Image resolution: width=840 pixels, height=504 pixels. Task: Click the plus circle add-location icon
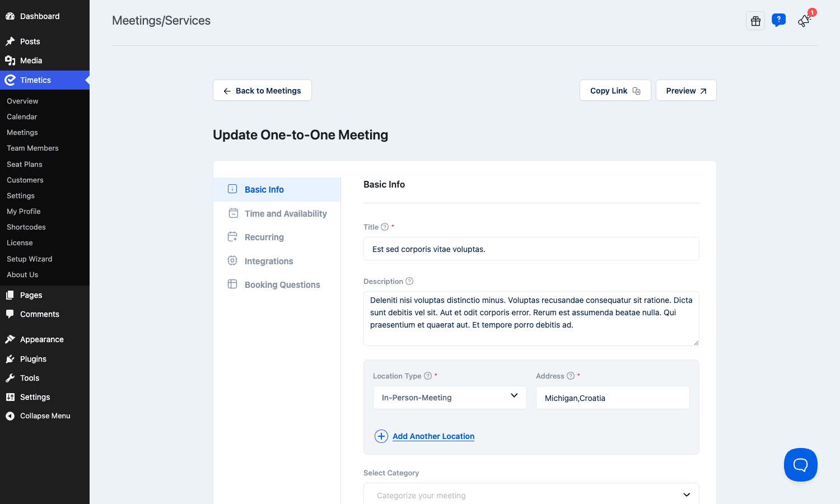point(381,436)
